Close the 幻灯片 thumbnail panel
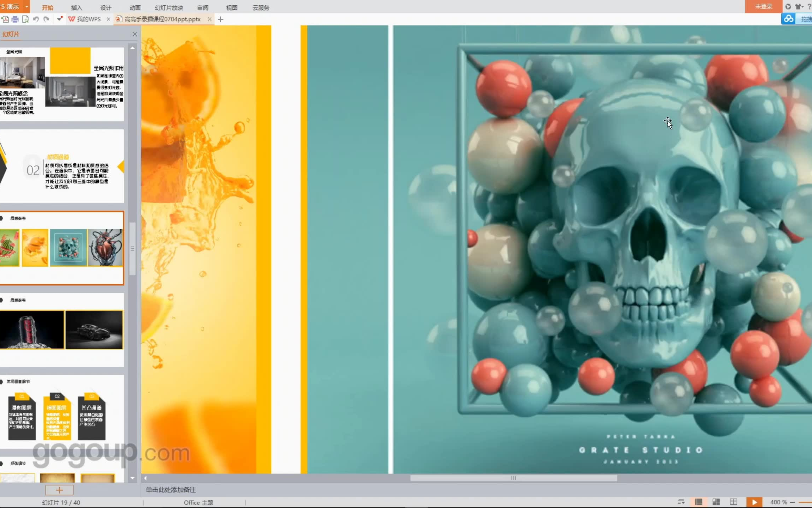The image size is (812, 508). 135,34
